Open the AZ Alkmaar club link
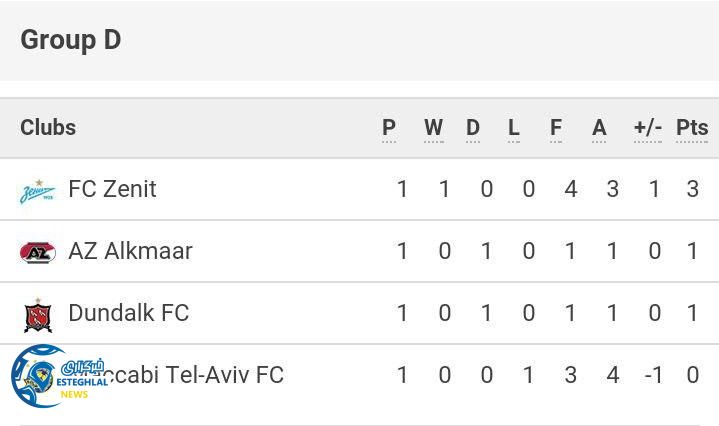This screenshot has height=426, width=719. (130, 251)
